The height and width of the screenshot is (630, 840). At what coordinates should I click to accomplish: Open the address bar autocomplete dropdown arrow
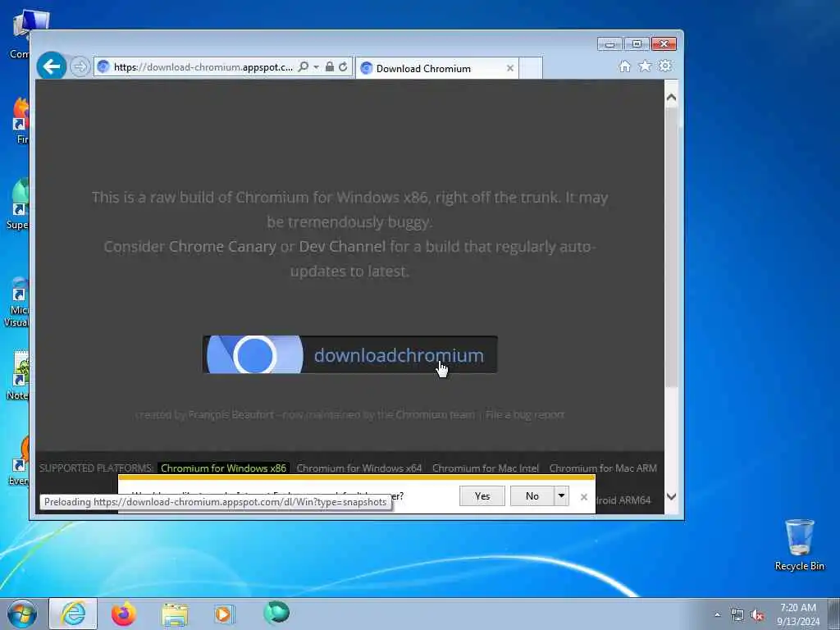316,66
